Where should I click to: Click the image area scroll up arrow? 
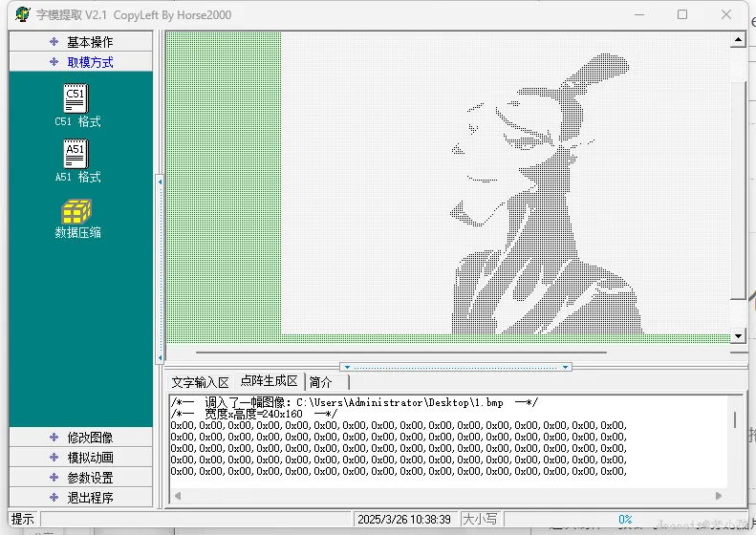pos(738,39)
